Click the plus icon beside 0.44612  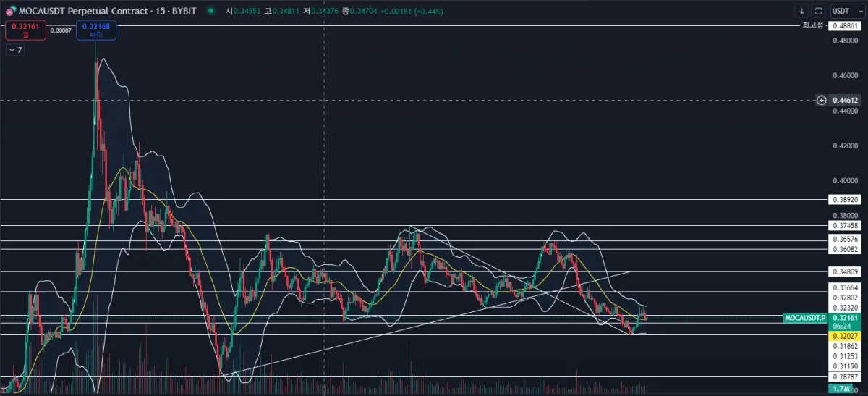[x=821, y=100]
